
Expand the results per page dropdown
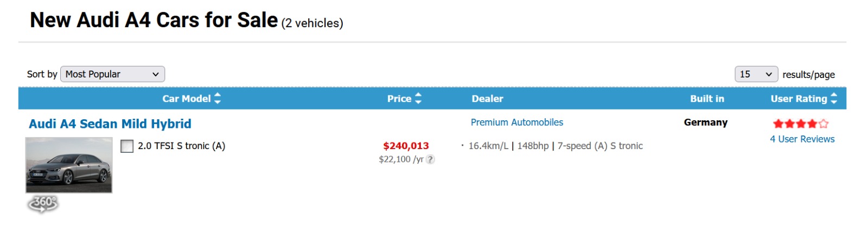756,74
